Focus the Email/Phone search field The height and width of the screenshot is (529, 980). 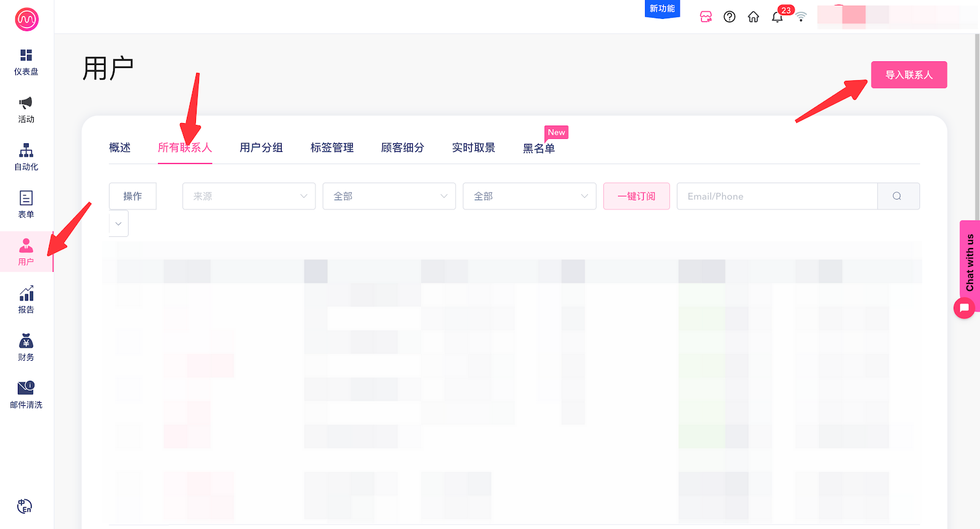point(777,197)
